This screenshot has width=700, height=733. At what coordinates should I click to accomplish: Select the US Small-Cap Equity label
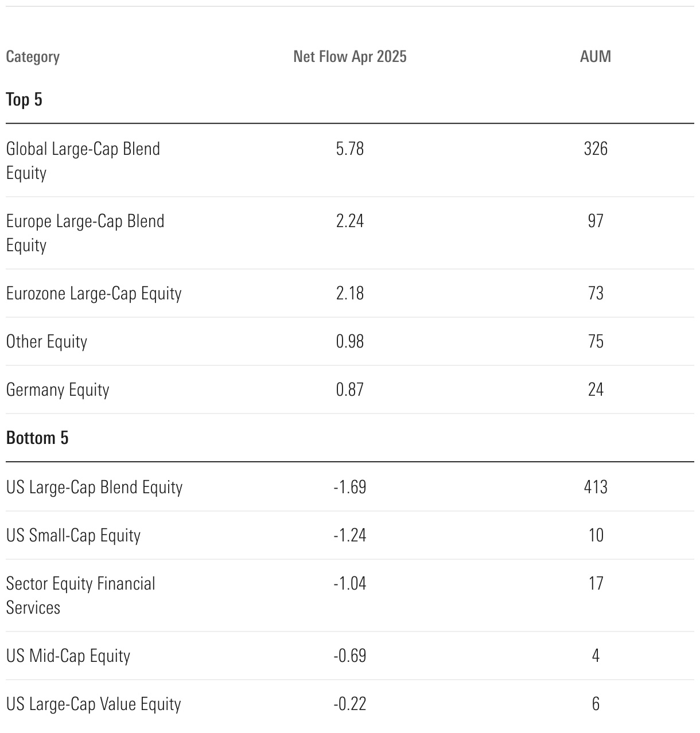(73, 536)
